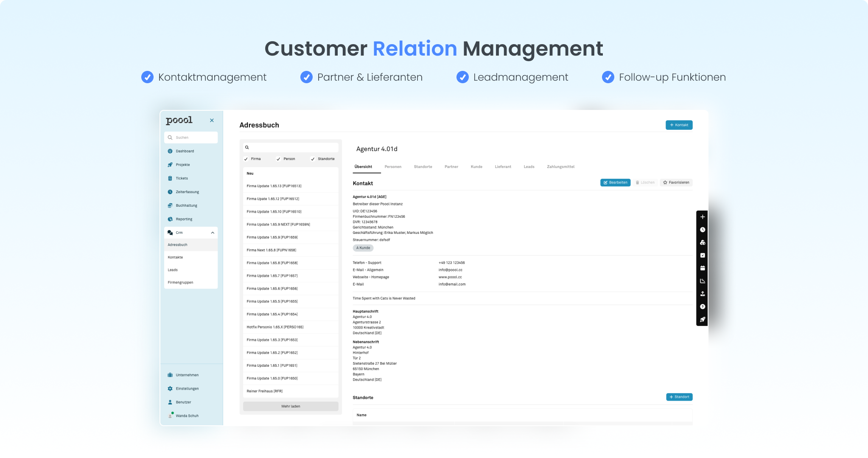This screenshot has width=868, height=458.
Task: Open Einstellungen via its gear icon
Action: pyautogui.click(x=170, y=388)
